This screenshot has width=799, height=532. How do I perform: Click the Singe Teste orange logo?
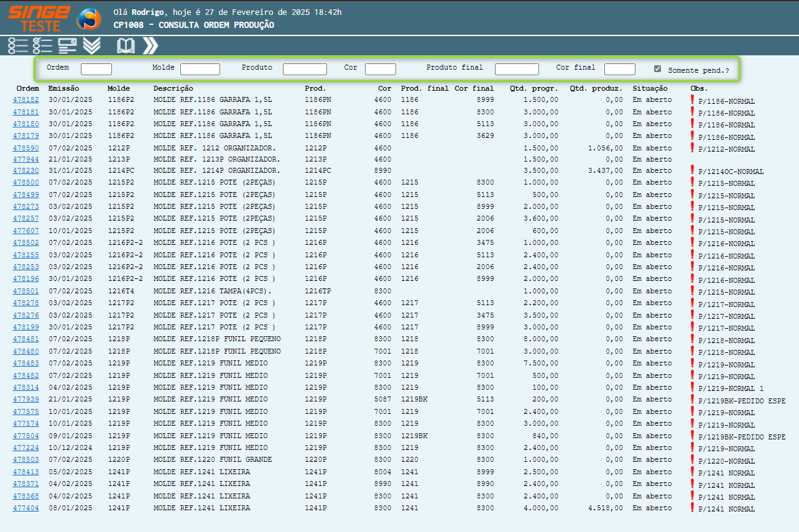39,19
